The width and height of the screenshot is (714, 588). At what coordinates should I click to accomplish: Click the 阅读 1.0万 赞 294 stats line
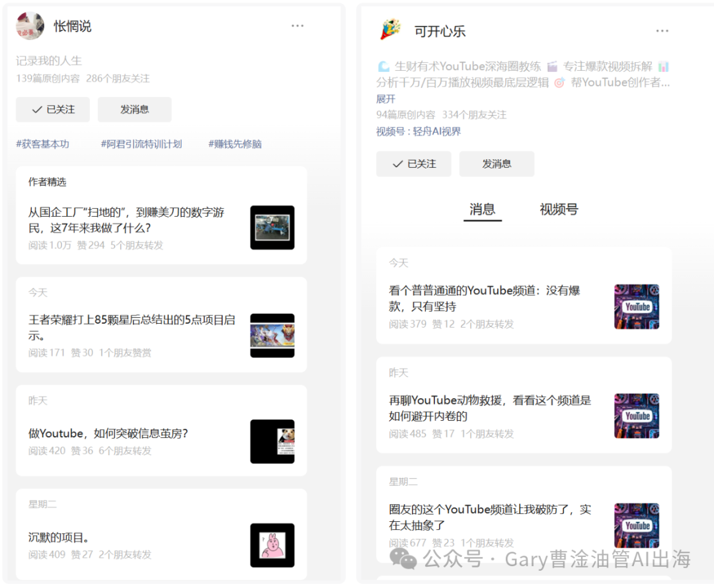tap(96, 245)
